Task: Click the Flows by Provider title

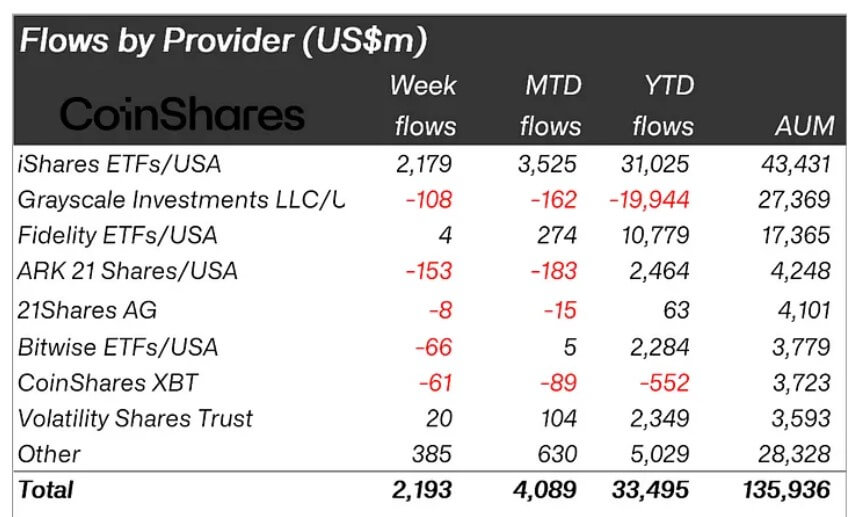Action: pos(223,41)
